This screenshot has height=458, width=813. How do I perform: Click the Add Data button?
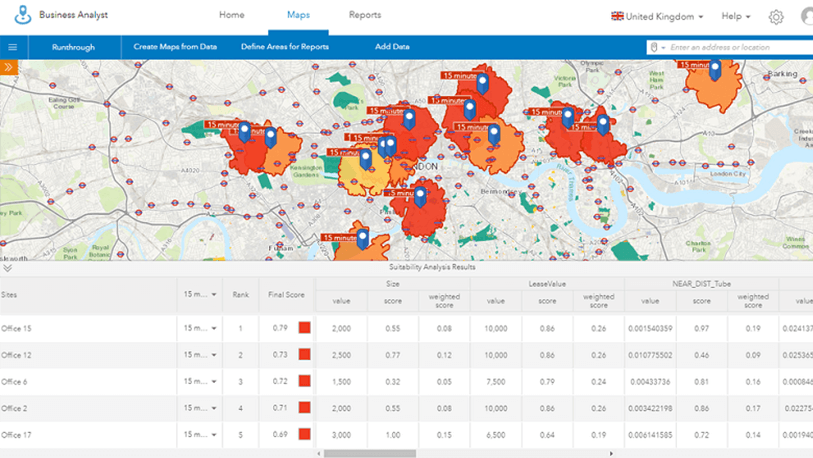point(392,47)
